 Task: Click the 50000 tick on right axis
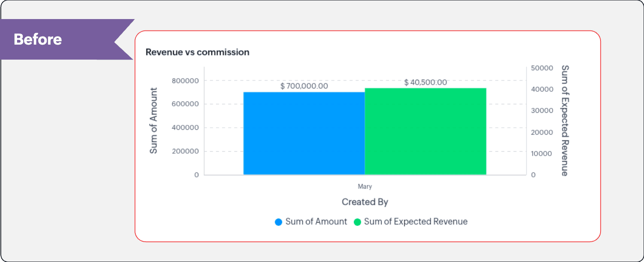542,68
